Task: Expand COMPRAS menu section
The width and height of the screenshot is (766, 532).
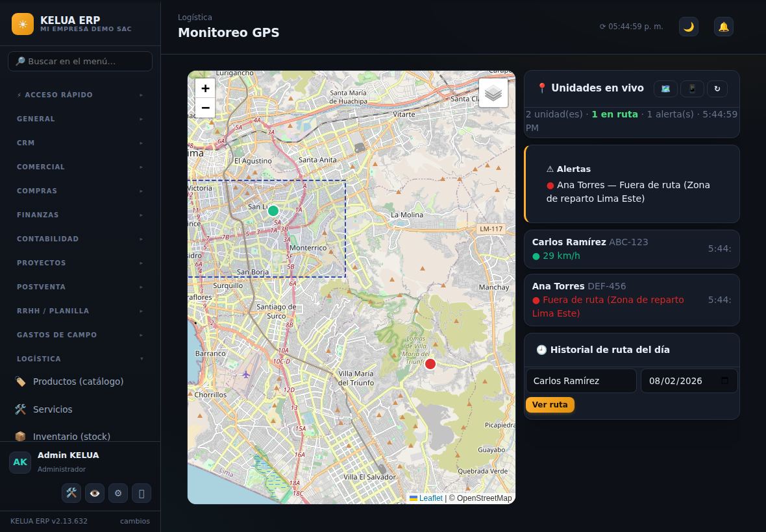Action: pyautogui.click(x=80, y=191)
